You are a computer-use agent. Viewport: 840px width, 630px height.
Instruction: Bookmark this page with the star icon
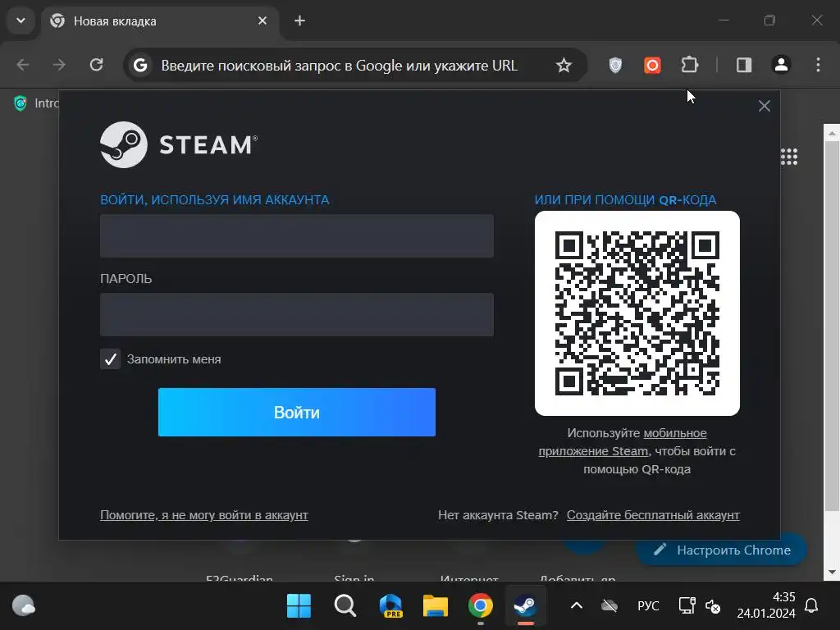tap(564, 66)
